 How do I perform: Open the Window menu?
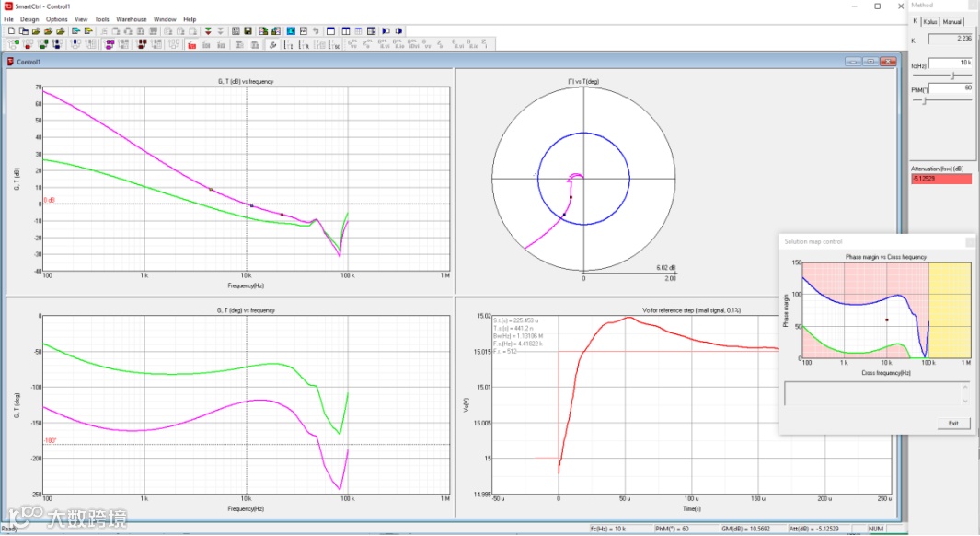coord(165,19)
